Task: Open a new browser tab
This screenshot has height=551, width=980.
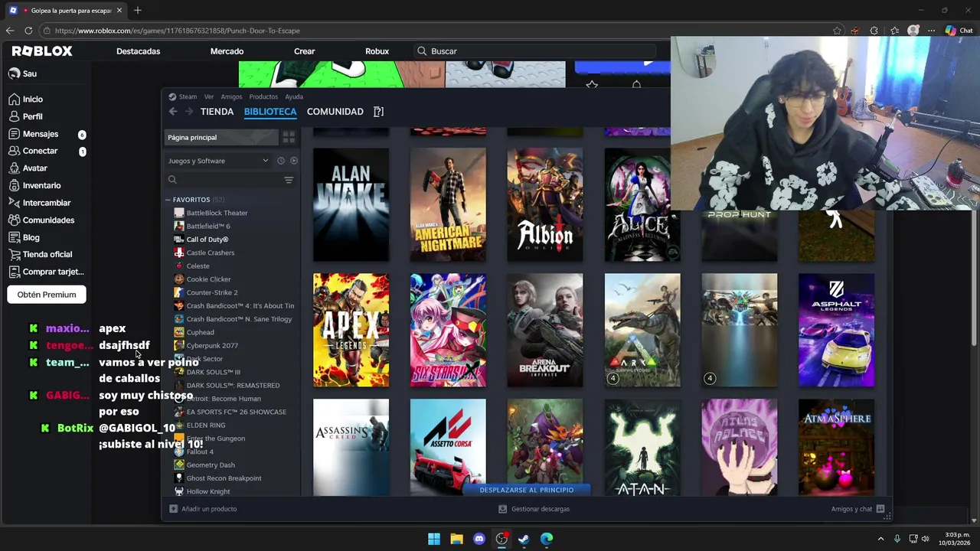Action: click(x=138, y=10)
